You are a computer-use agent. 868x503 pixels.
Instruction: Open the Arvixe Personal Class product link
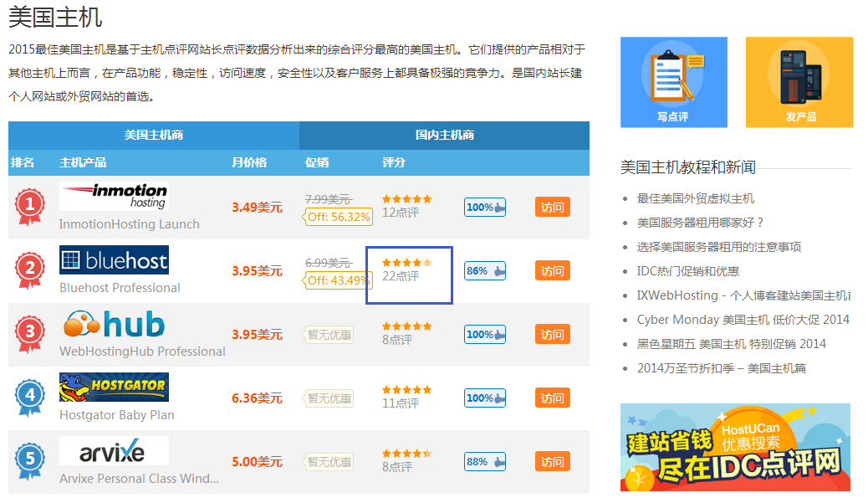point(140,479)
